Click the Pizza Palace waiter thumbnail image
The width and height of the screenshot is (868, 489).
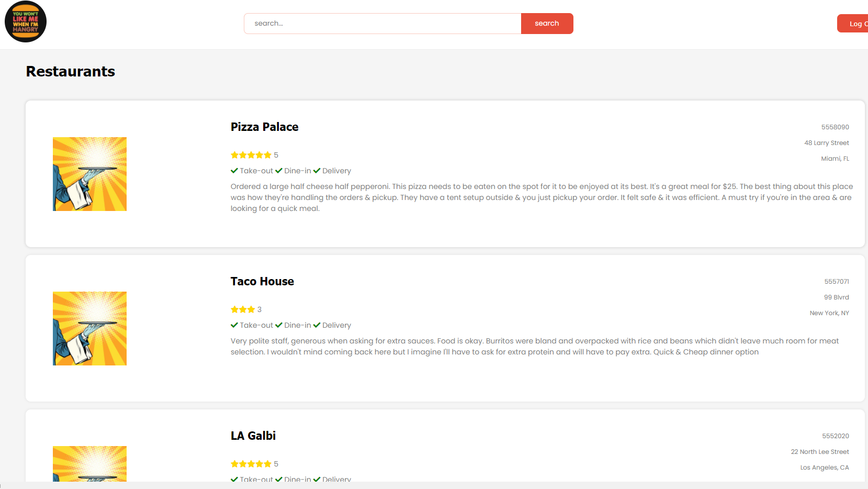[x=89, y=174]
